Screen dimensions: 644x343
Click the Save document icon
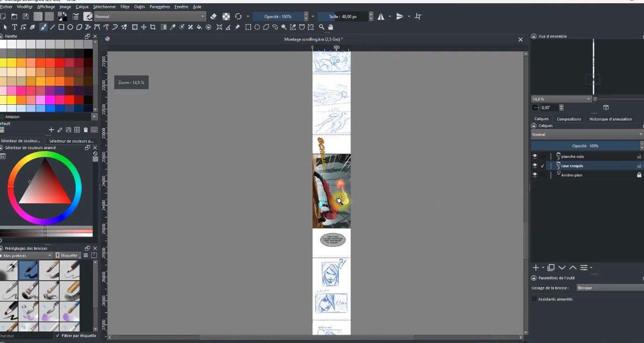tap(24, 16)
